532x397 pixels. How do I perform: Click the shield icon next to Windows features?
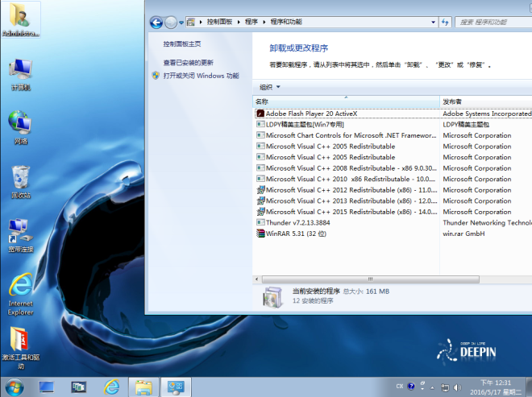(156, 75)
